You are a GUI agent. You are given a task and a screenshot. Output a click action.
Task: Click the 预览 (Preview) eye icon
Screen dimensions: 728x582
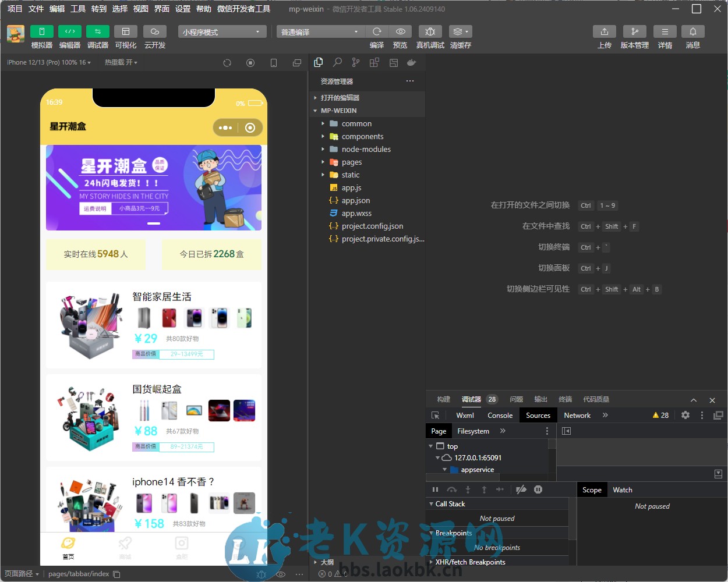click(400, 32)
